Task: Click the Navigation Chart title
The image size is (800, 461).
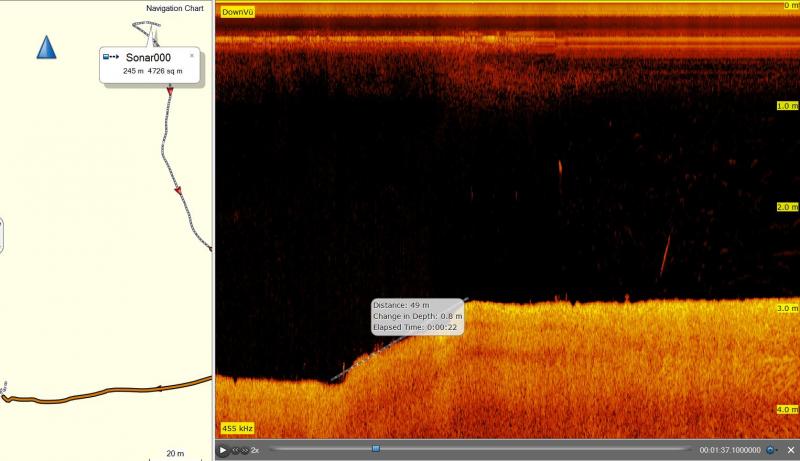Action: point(174,8)
